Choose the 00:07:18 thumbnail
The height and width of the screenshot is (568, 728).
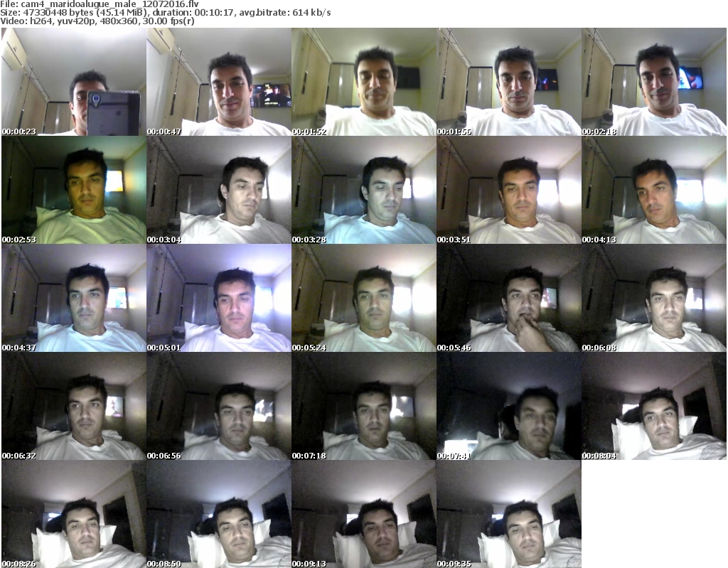[x=364, y=406]
